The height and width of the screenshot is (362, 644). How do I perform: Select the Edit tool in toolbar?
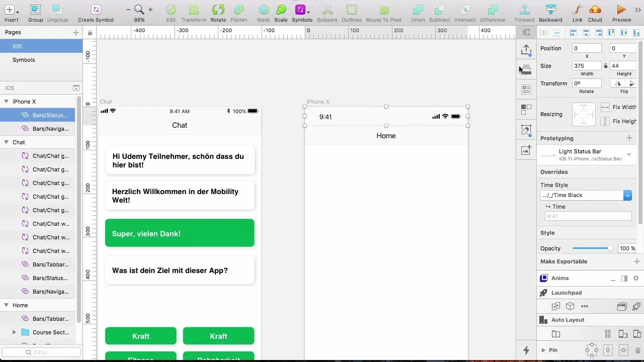(x=171, y=10)
